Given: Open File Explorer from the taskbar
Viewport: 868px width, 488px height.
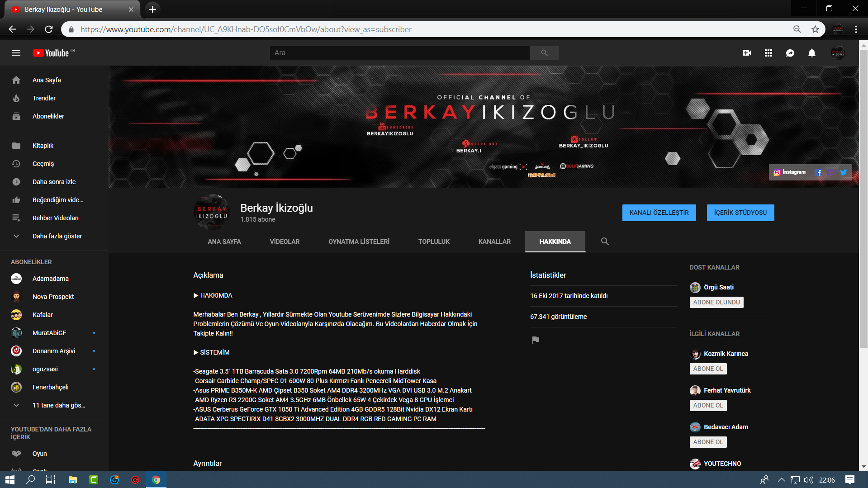Looking at the screenshot, I should 72,480.
